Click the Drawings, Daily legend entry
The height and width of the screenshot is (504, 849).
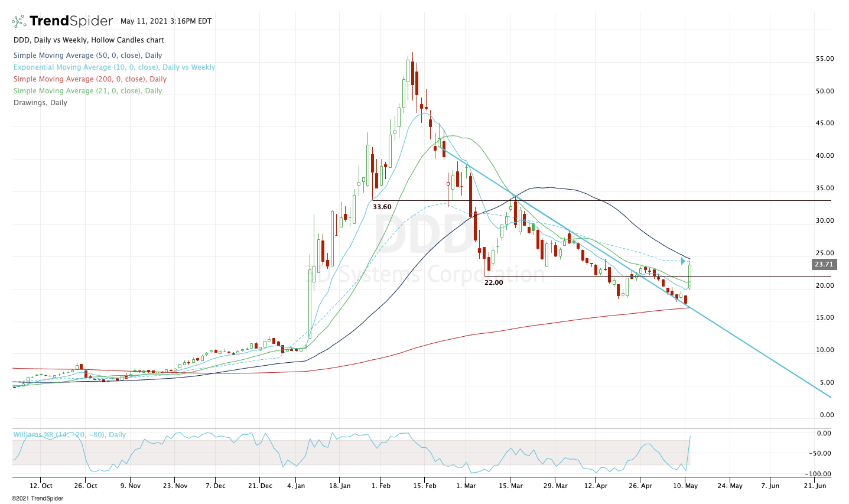pos(40,103)
